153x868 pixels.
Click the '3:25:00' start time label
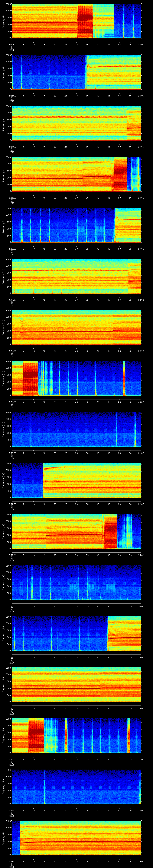click(12, 197)
